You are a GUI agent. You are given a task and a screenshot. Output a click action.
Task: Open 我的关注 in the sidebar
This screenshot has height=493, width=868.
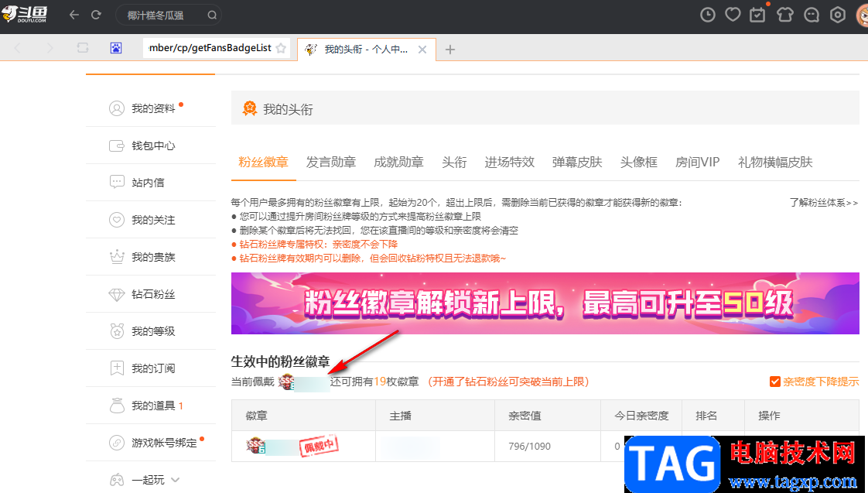(153, 220)
